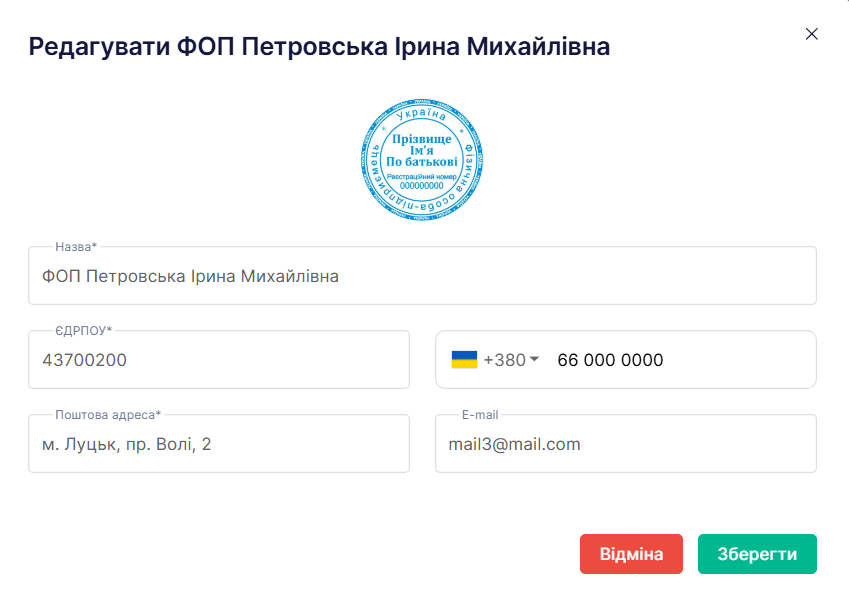The image size is (849, 601).
Task: Click the round blue stamp image
Action: coord(422,161)
